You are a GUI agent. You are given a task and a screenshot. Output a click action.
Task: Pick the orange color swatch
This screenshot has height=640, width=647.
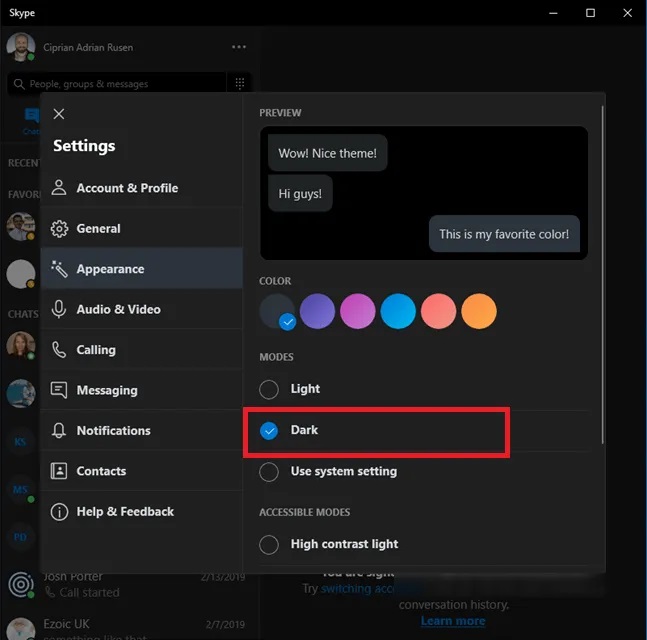[x=479, y=311]
